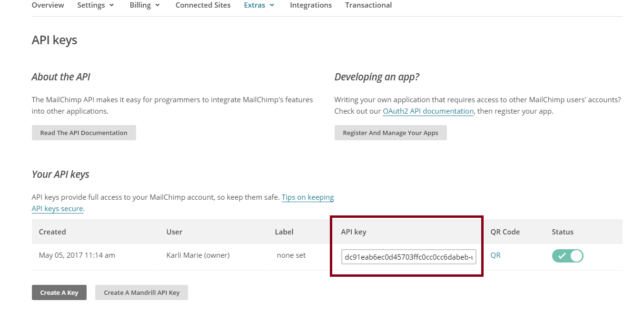Click the 'Karli Marie (owner)' user cell
Screen dimensions: 644x311
click(x=198, y=255)
